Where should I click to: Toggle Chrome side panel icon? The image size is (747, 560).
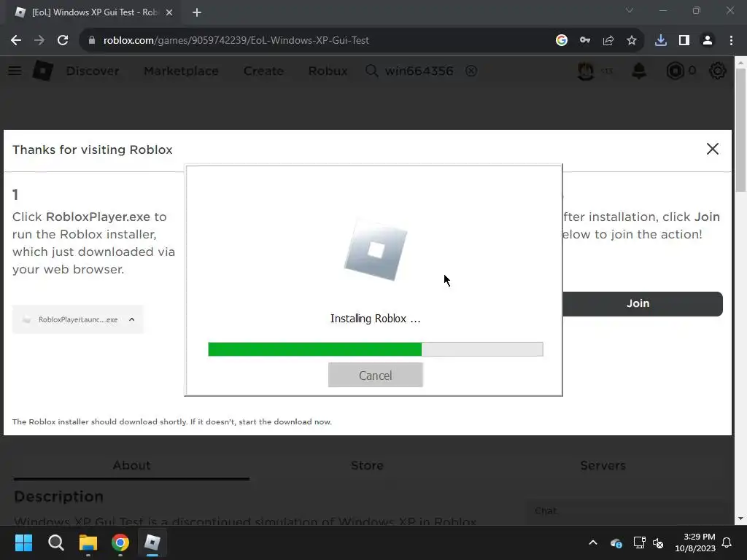click(684, 41)
